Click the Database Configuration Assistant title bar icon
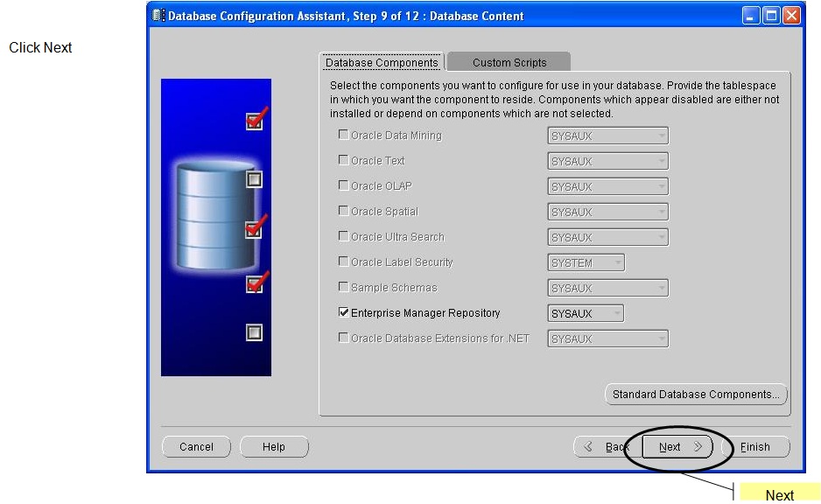The height and width of the screenshot is (504, 821). coord(158,15)
